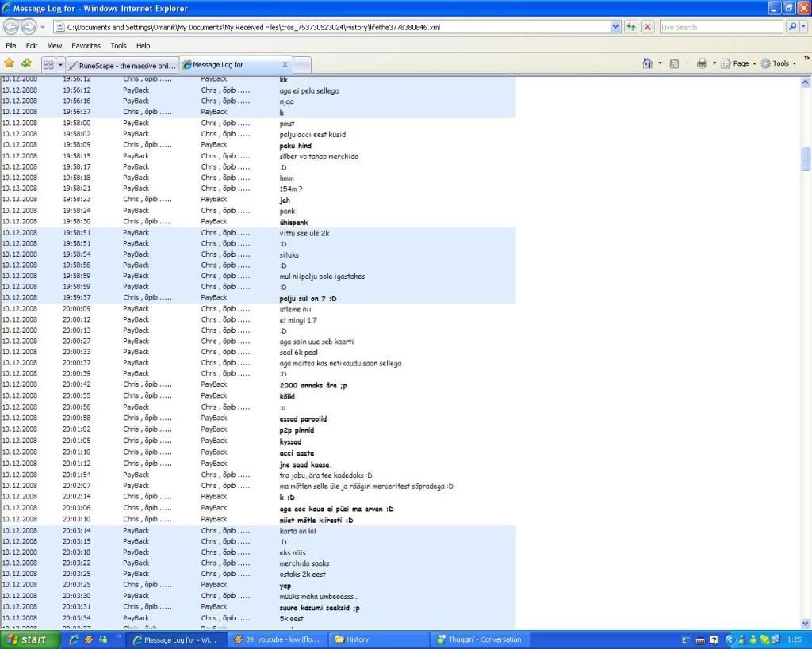Click the Home page icon

[647, 63]
